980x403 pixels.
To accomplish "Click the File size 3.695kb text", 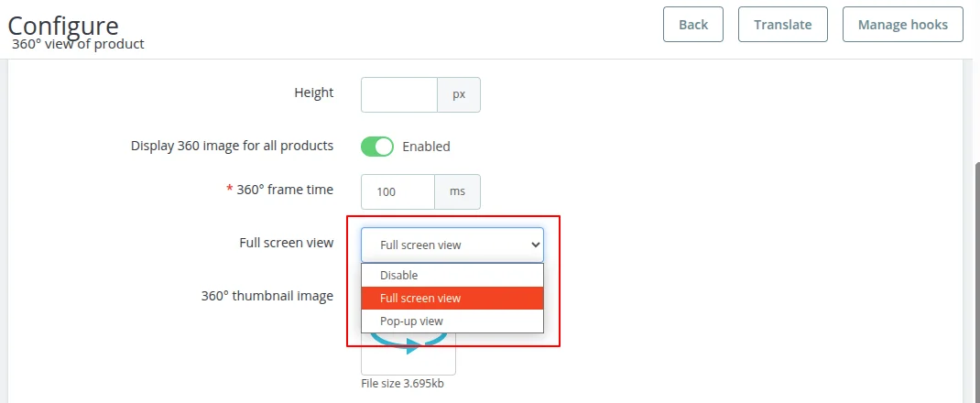I will [x=403, y=383].
